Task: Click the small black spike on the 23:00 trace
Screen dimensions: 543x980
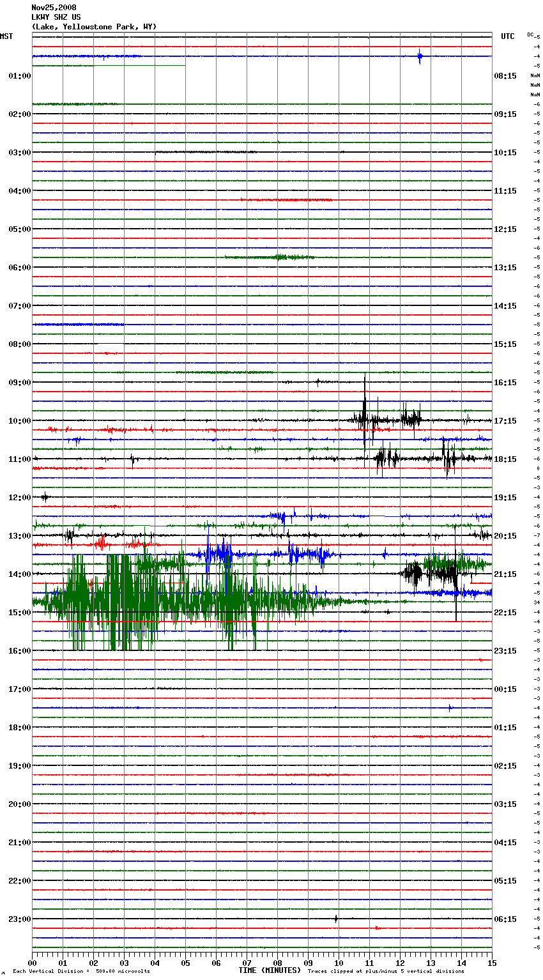Action: [x=336, y=919]
